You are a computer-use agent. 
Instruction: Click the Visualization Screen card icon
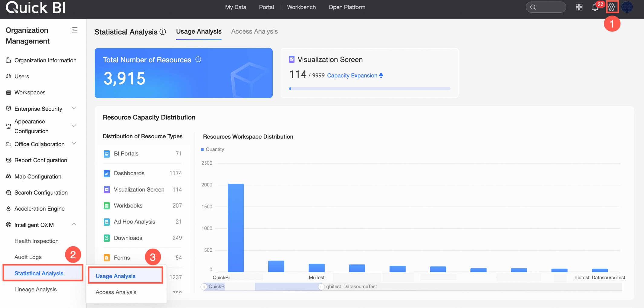(292, 59)
